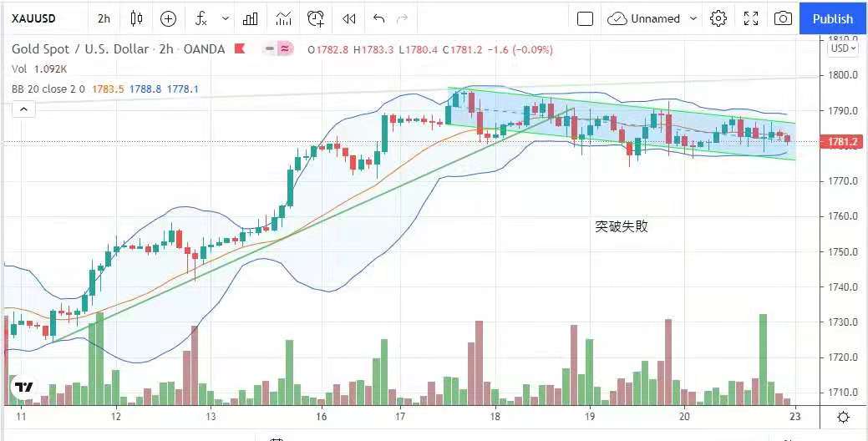Expand the USD currency dropdown
Screen dimensions: 868x441
tap(842, 48)
